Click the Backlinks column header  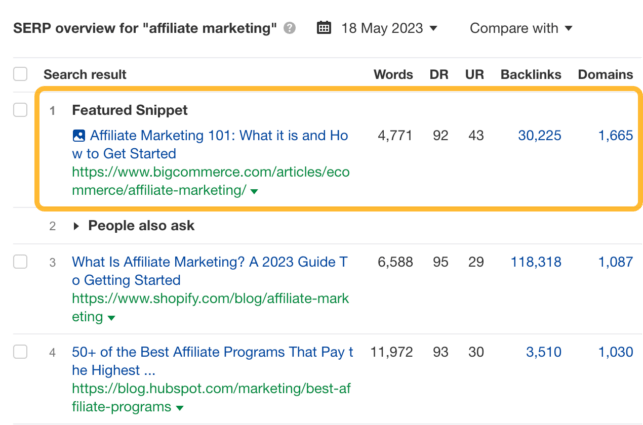click(x=531, y=74)
